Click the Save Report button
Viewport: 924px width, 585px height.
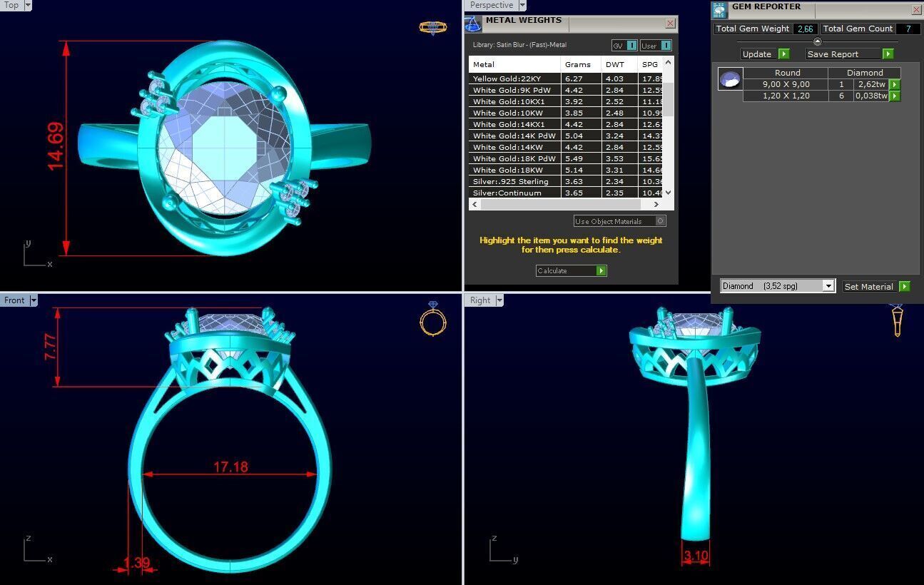click(x=843, y=54)
